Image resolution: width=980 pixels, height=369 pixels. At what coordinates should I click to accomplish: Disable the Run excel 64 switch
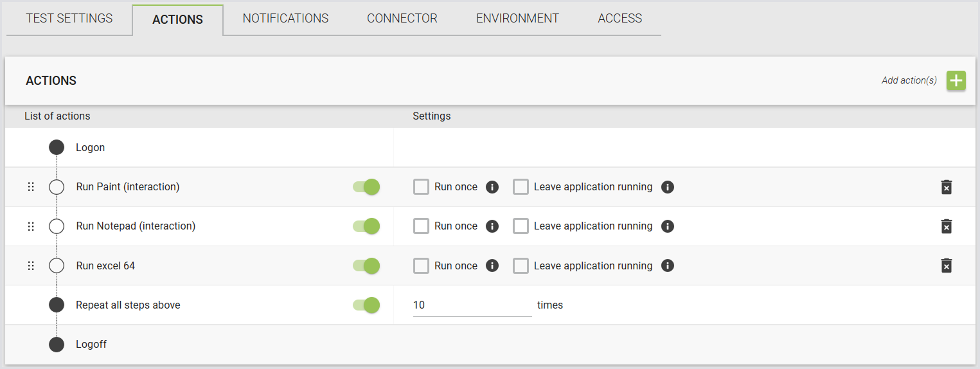(366, 265)
